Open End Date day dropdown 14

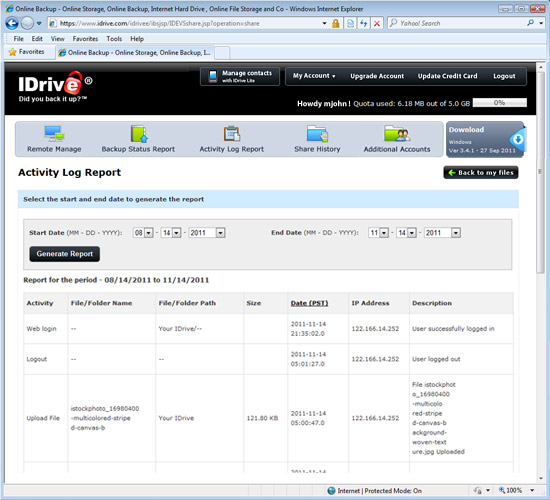click(x=407, y=233)
